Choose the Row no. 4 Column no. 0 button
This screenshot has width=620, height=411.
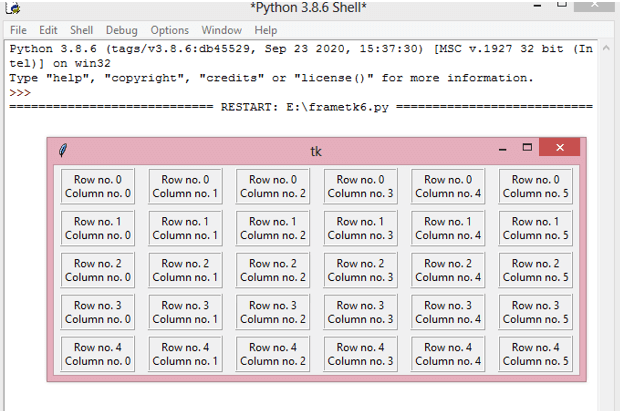(x=98, y=354)
